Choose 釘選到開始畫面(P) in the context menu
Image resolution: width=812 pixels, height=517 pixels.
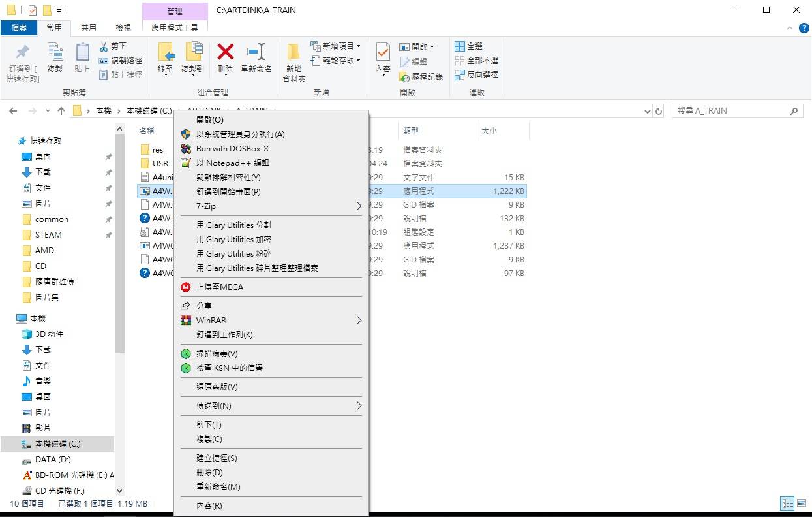point(271,192)
